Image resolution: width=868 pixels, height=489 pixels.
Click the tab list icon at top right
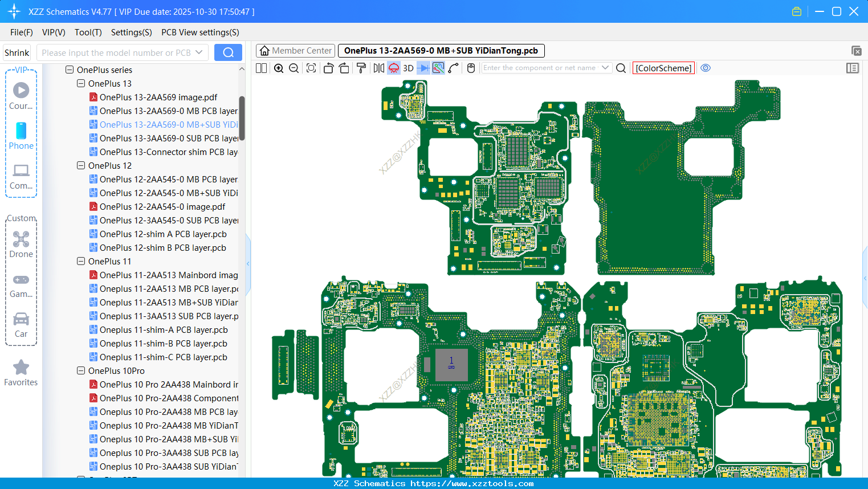coord(856,51)
